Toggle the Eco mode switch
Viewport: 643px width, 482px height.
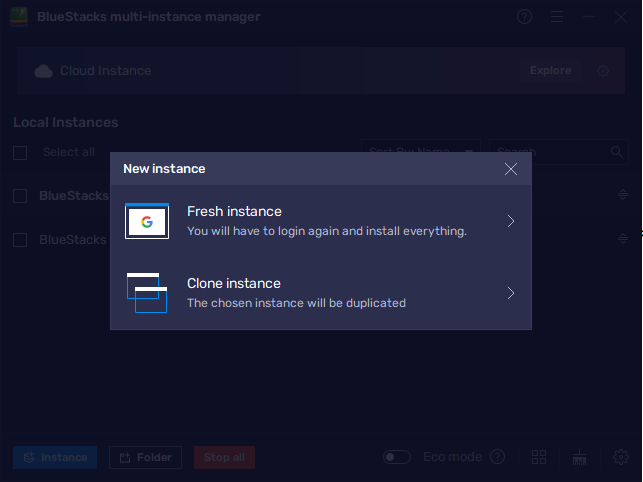[397, 457]
